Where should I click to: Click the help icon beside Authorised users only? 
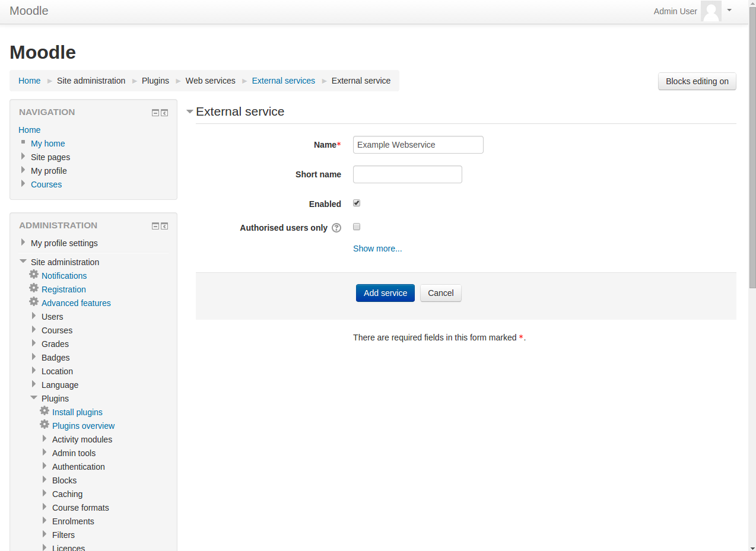(x=336, y=228)
